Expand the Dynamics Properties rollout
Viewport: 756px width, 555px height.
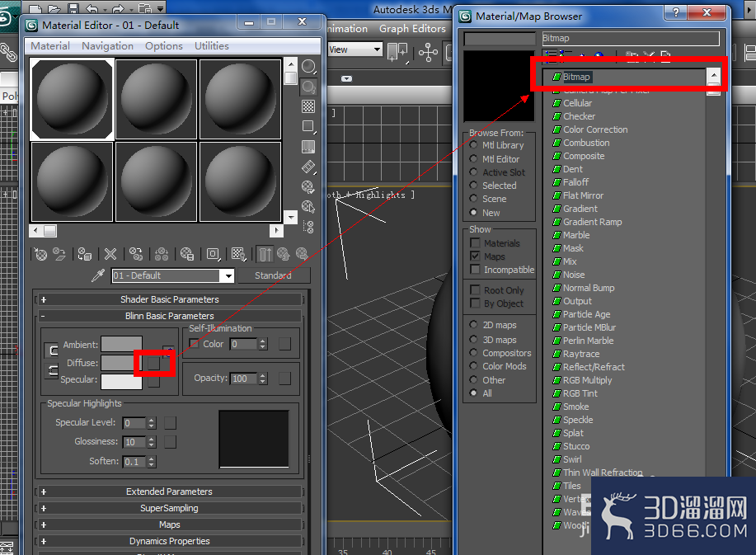169,541
